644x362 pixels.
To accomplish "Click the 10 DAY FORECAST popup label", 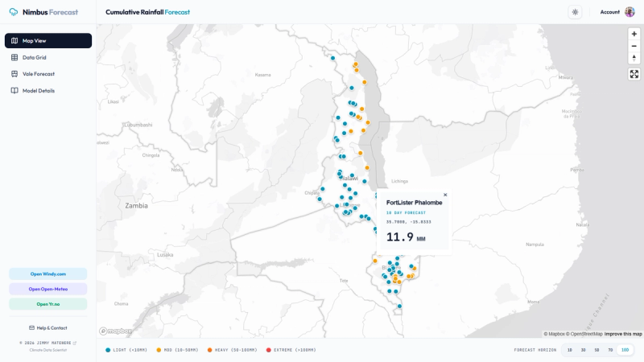I will pyautogui.click(x=406, y=213).
